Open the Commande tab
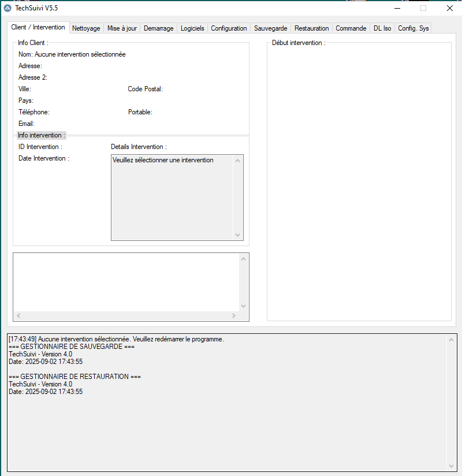The width and height of the screenshot is (462, 476). 351,28
